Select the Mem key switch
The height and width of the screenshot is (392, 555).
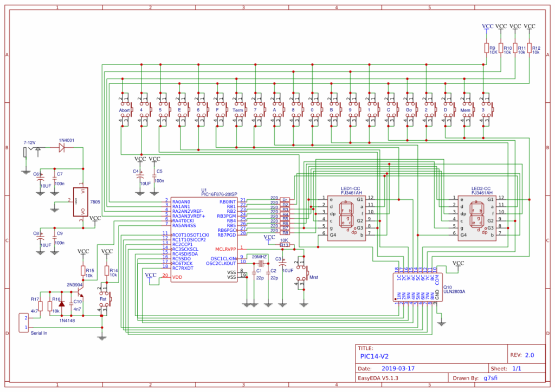click(466, 110)
